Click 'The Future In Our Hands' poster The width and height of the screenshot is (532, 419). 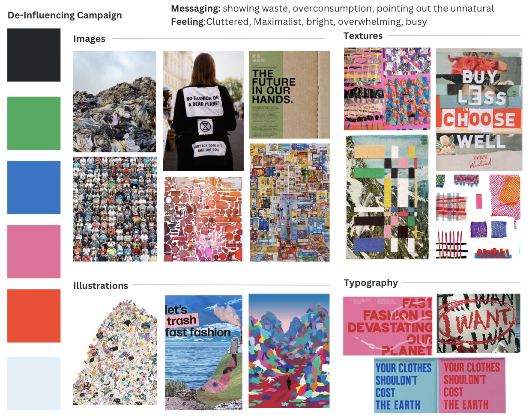point(290,95)
